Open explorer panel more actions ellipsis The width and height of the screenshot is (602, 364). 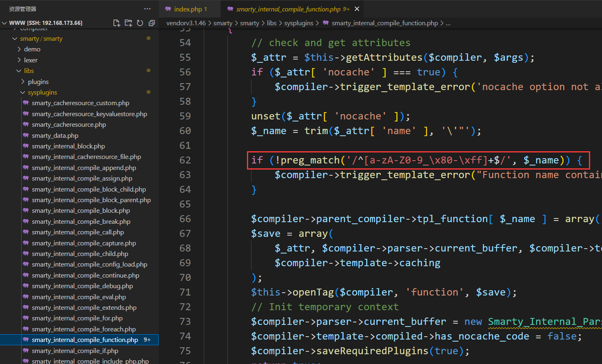tap(147, 9)
